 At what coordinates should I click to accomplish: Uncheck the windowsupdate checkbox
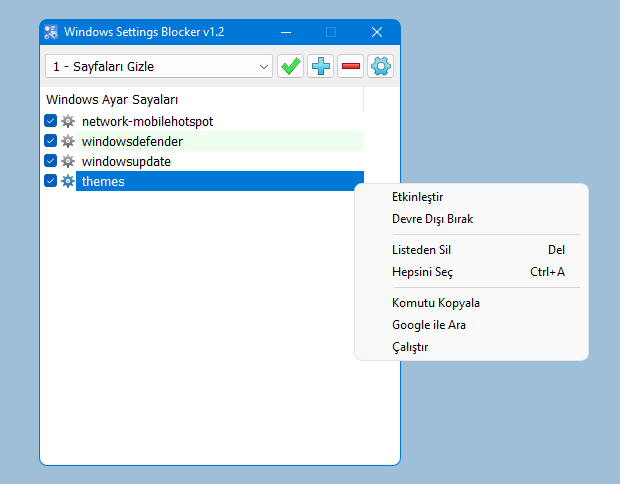[51, 161]
